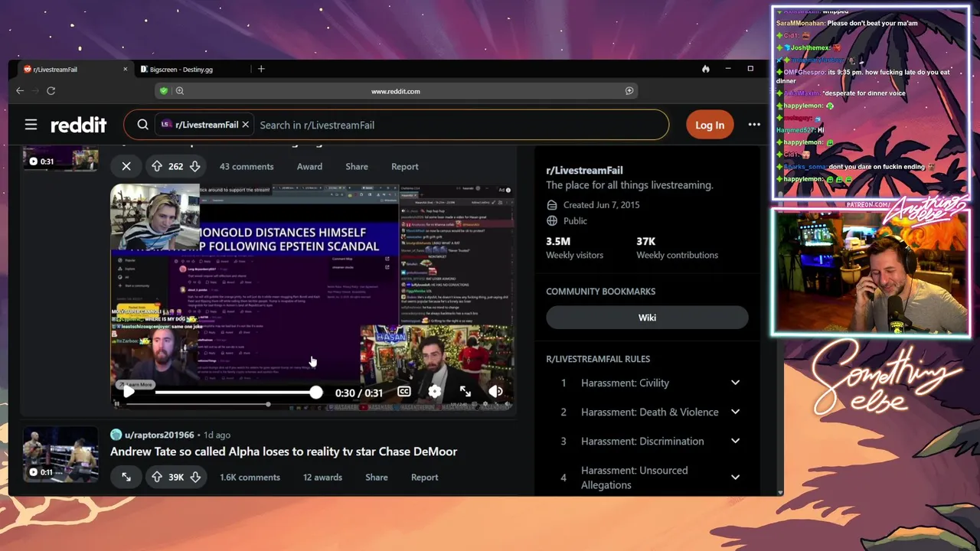Click Award on the 262-point post
980x551 pixels.
pos(309,166)
